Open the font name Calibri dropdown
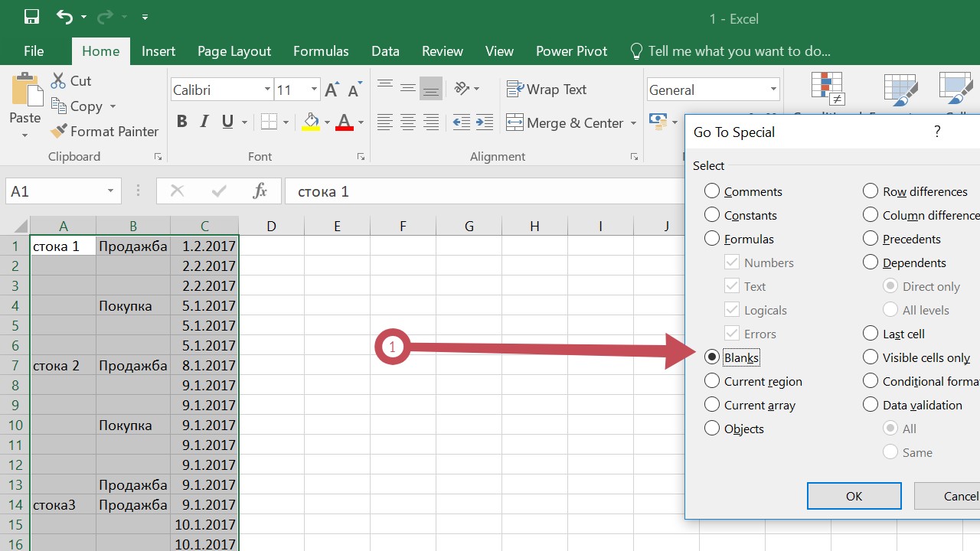This screenshot has width=980, height=551. coord(267,90)
